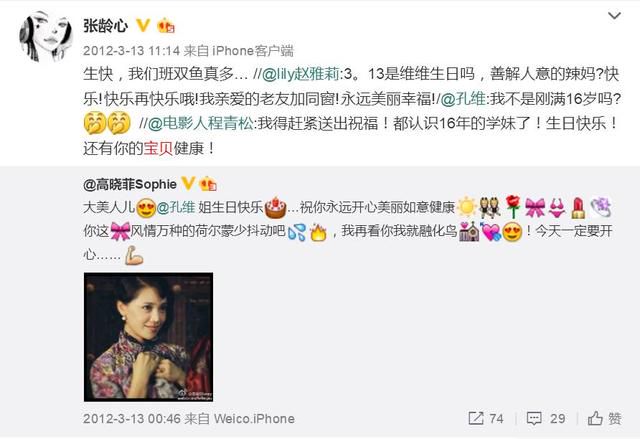Click the yellow V verified badge beside 张龄心
The image size is (640, 439).
[143, 25]
